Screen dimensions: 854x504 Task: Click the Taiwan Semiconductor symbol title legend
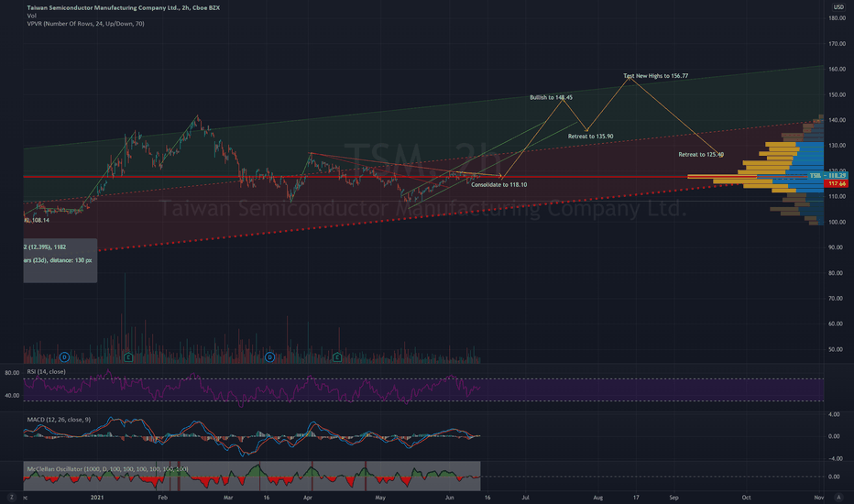click(x=124, y=7)
